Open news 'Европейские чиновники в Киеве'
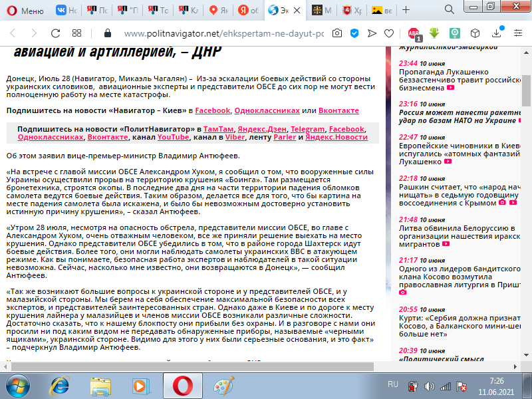The width and height of the screenshot is (532, 399). coord(460,154)
